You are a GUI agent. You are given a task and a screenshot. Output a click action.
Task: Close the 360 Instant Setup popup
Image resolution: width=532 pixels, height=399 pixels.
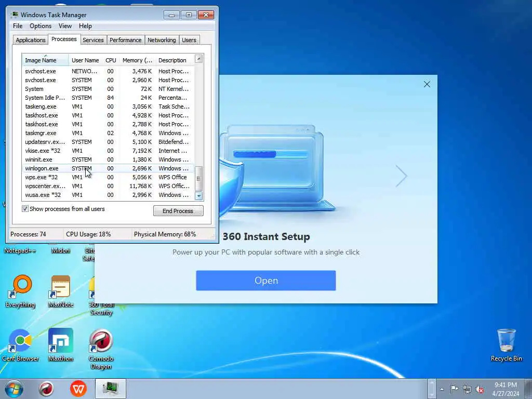coord(427,84)
